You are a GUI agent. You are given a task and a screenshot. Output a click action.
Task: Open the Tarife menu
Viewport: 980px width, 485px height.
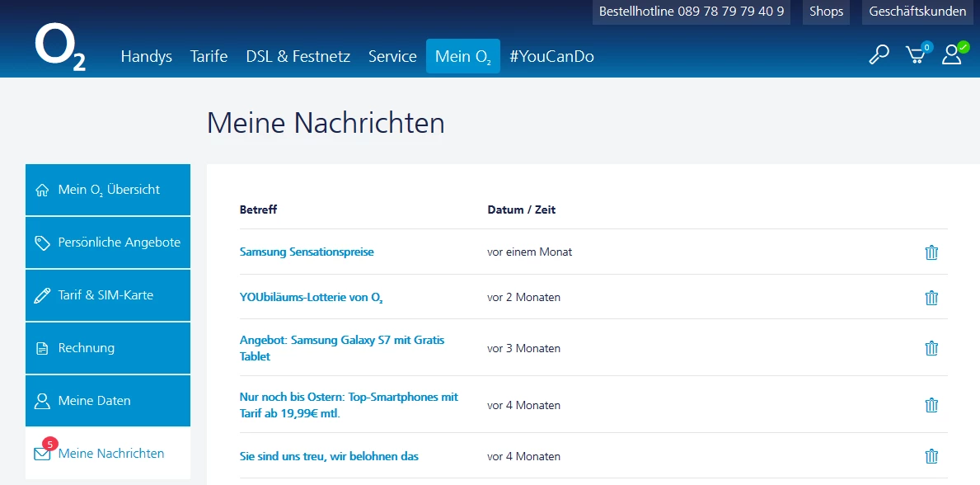[209, 57]
